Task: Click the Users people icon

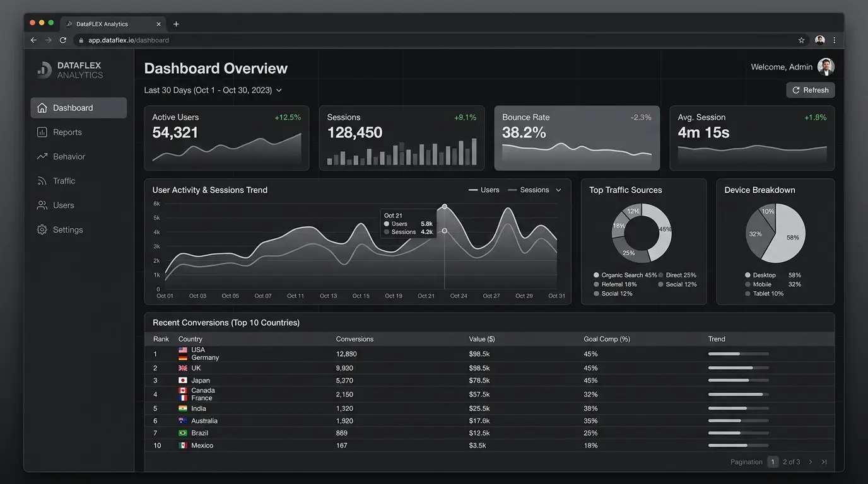Action: [42, 205]
